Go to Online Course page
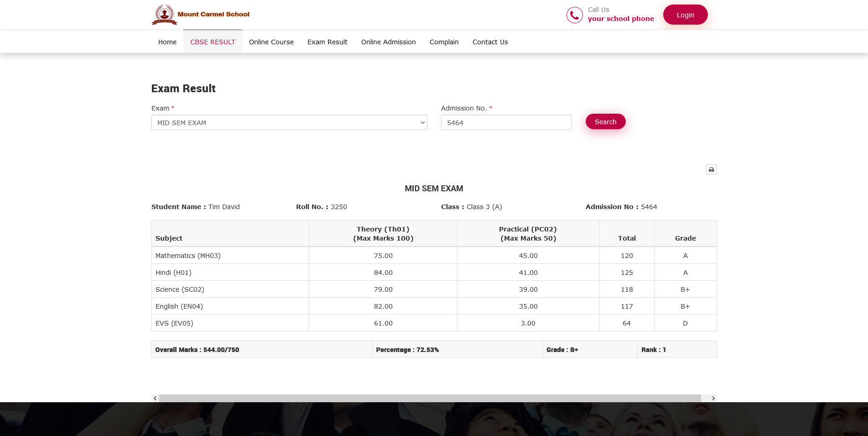 point(271,42)
